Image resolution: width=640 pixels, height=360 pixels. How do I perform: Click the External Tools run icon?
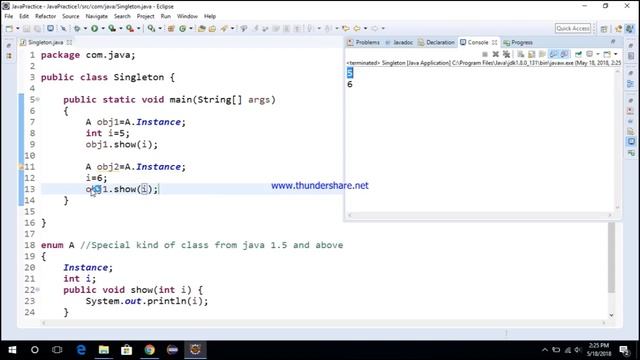coord(130,29)
